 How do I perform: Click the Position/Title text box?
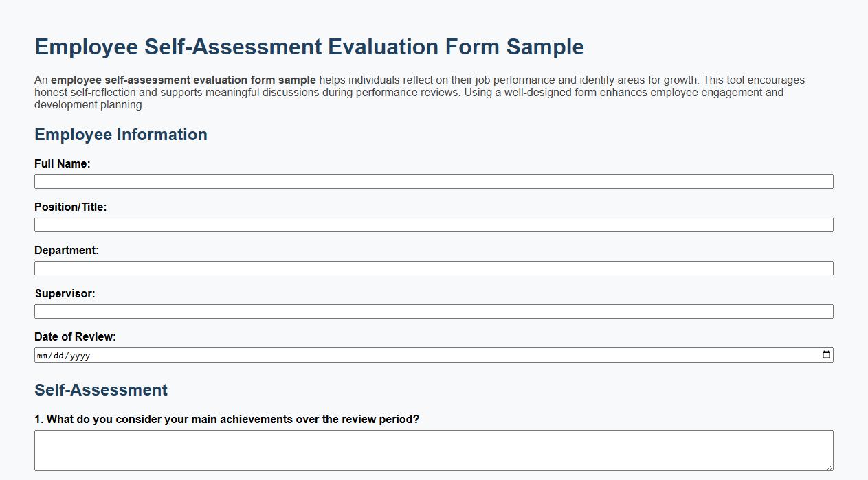point(434,225)
